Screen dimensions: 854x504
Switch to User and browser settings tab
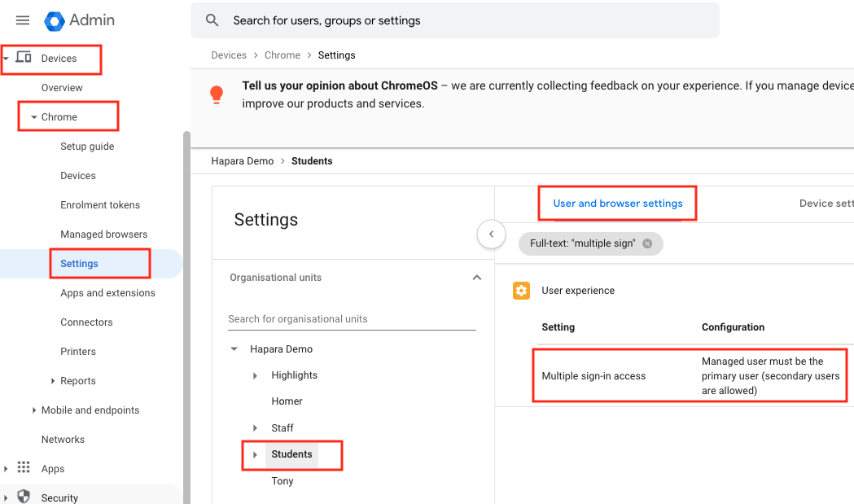click(x=618, y=204)
